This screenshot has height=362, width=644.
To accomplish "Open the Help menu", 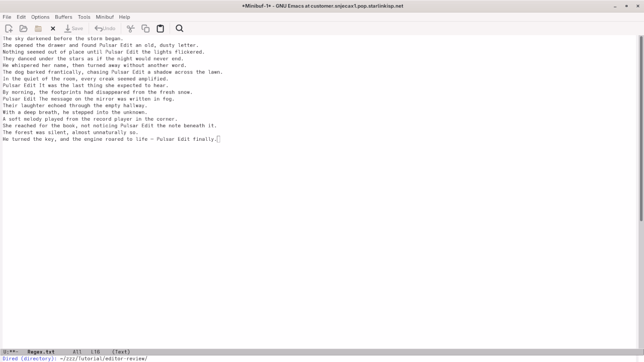I will pyautogui.click(x=124, y=17).
